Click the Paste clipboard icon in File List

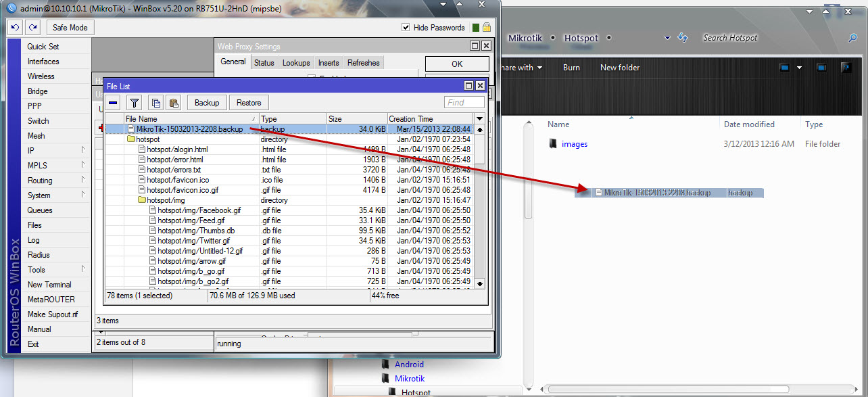(174, 103)
